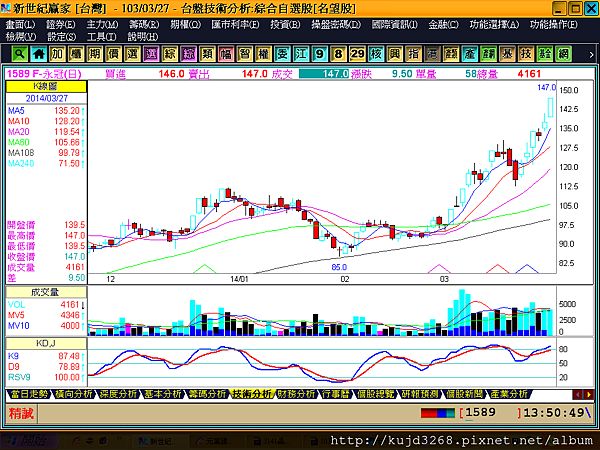Click the 權 toolbar icon
The image size is (600, 450).
pos(264,54)
